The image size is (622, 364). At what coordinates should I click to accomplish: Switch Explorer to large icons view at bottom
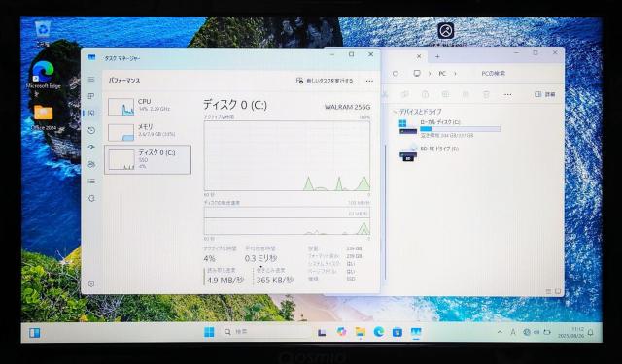[557, 291]
